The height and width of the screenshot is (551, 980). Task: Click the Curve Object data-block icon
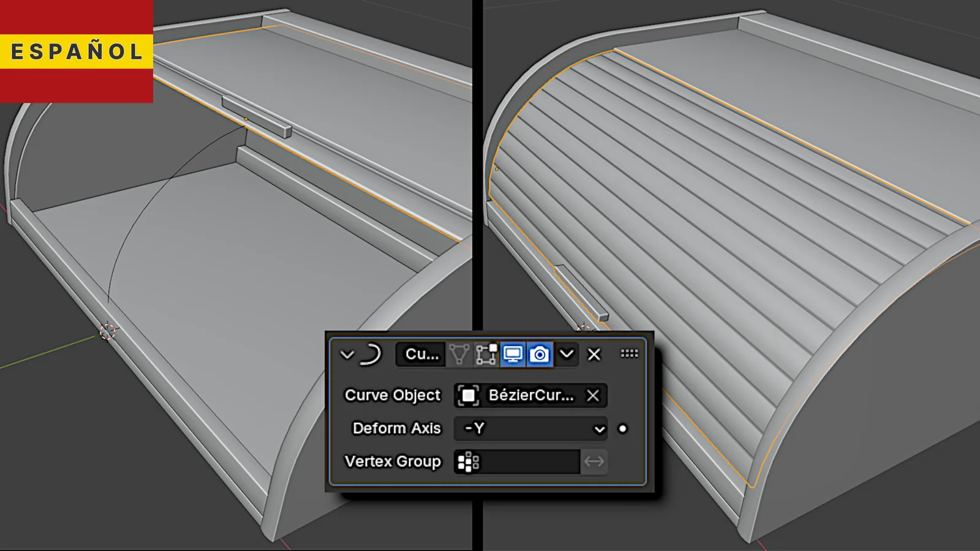click(468, 395)
